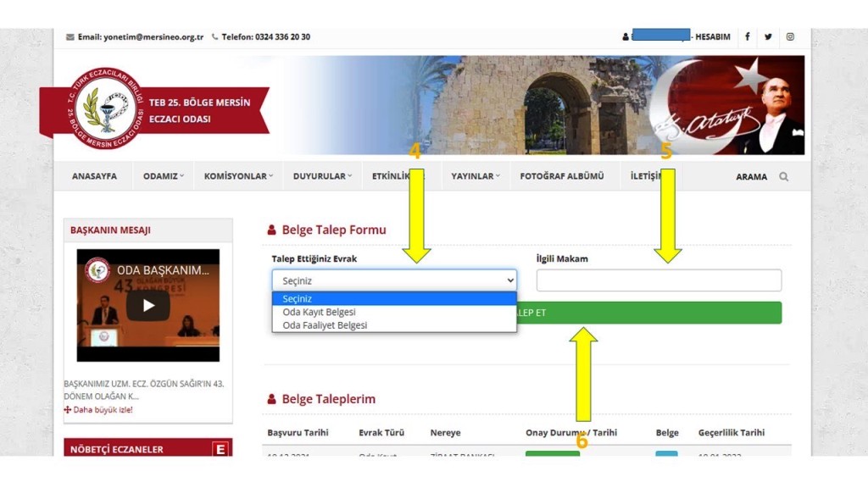This screenshot has height=488, width=868.
Task: Open FOTOĞRAF ALBÜMÜ page
Action: [562, 176]
